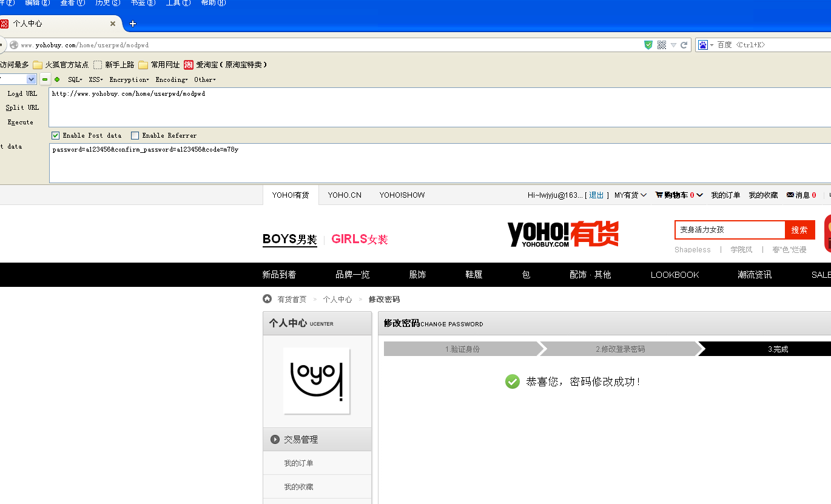Expand the MY有货 dropdown

[631, 195]
